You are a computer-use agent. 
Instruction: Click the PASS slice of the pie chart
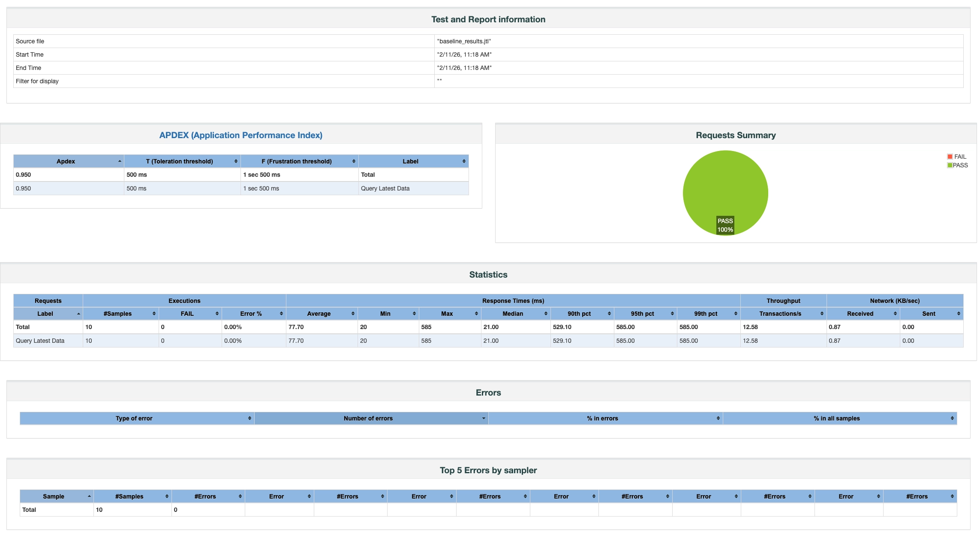click(725, 189)
